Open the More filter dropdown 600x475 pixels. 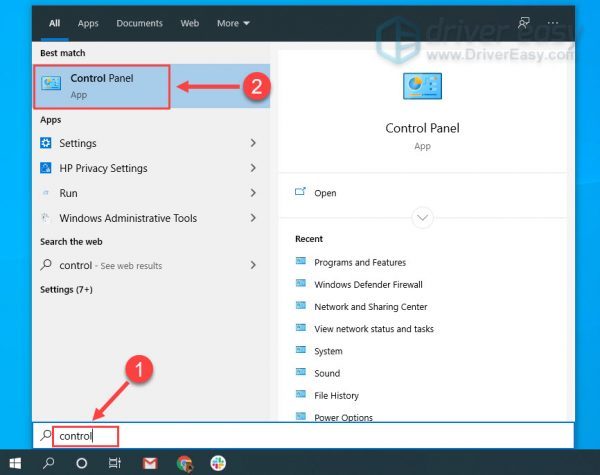tap(233, 22)
